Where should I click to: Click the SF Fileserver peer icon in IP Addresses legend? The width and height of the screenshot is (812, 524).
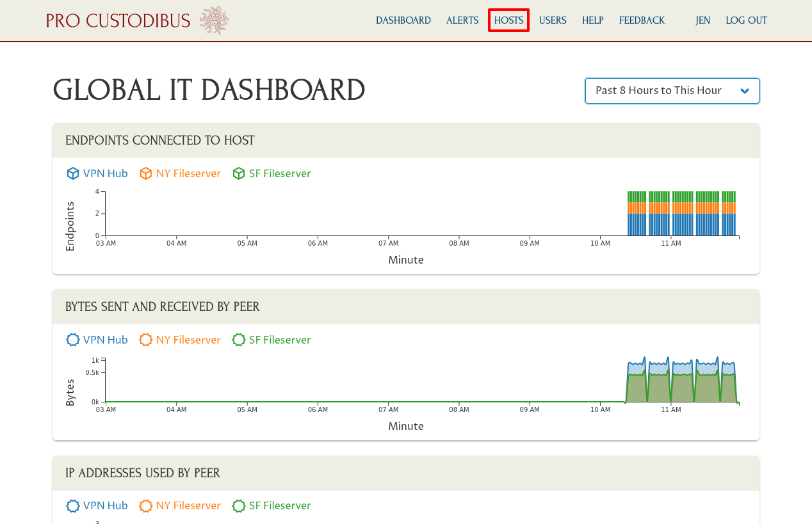[239, 505]
